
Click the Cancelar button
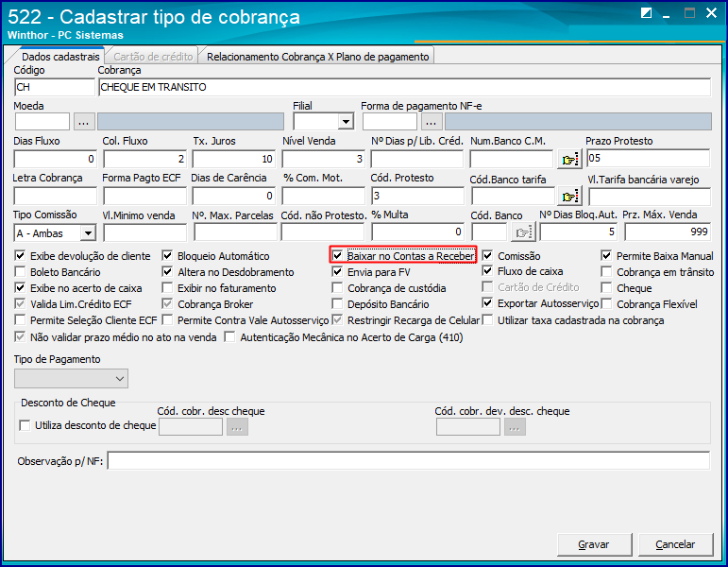(x=675, y=544)
